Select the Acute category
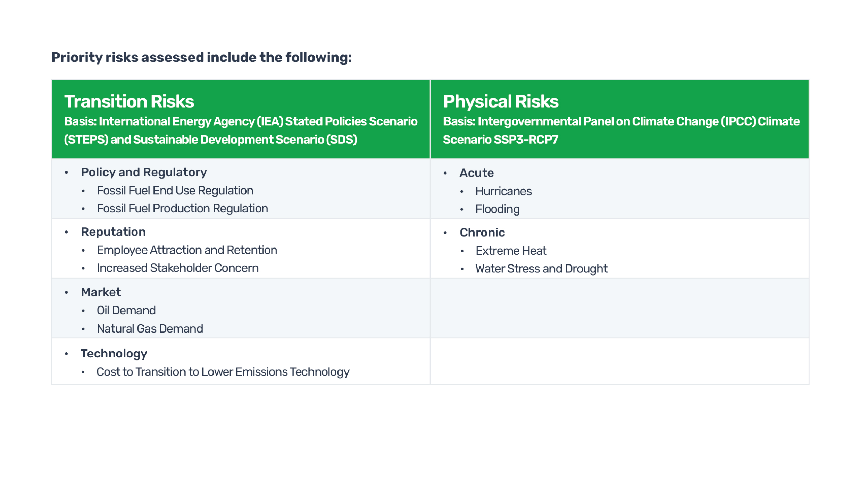Screen dimensions: 868x488 (x=476, y=173)
